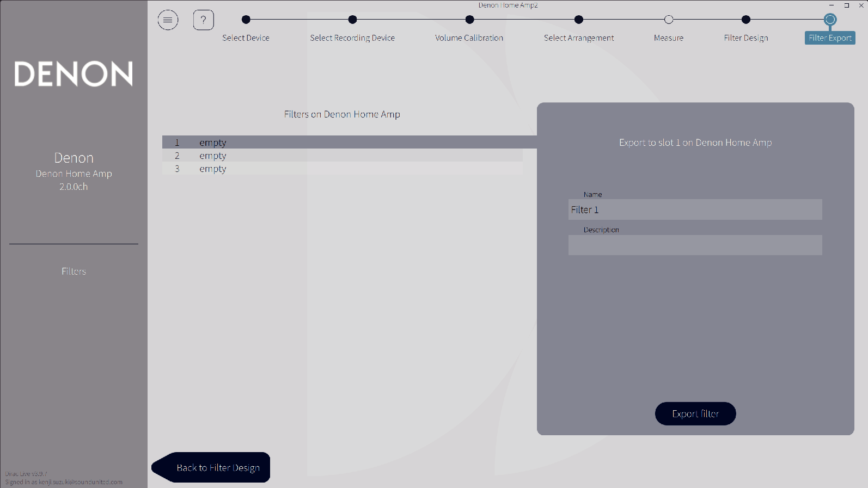
Task: Click the Measure step hollow dot
Action: pyautogui.click(x=669, y=20)
